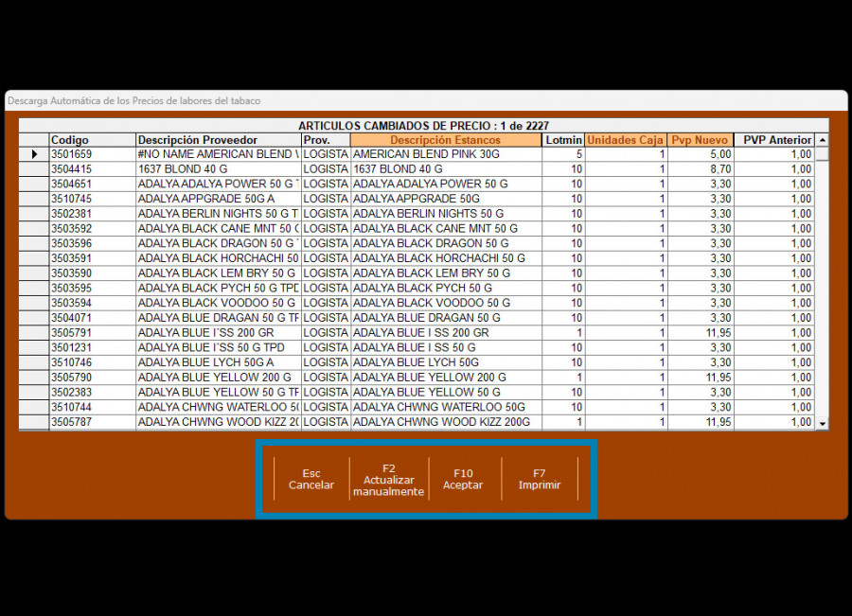Click the Pvp Nuevo column header

tap(700, 140)
